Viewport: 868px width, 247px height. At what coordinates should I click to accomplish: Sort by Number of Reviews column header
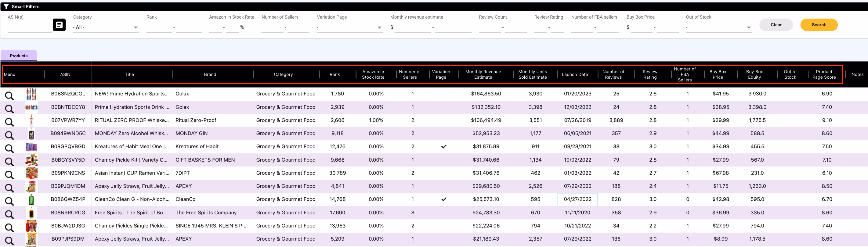613,74
